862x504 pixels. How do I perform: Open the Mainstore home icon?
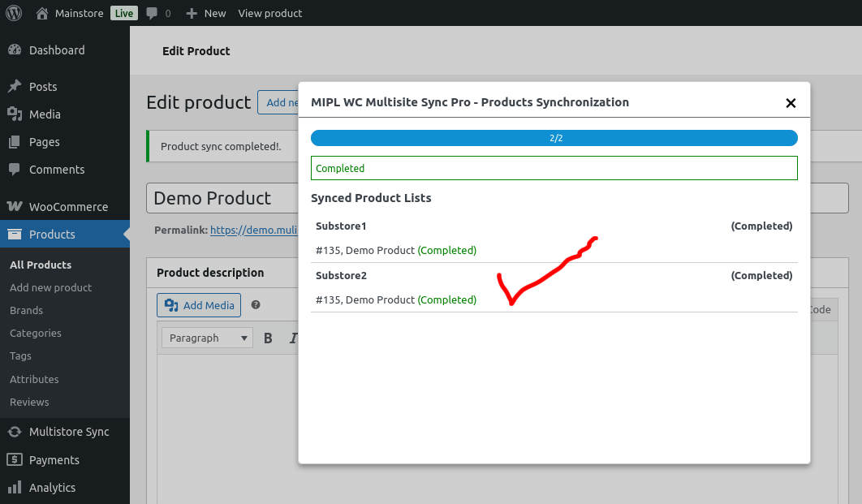coord(41,13)
